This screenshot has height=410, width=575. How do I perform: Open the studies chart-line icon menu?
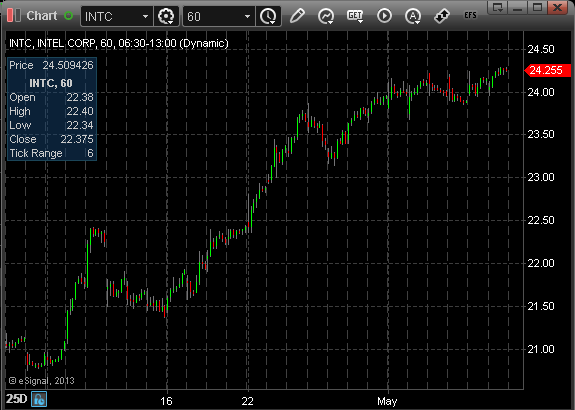pos(326,16)
